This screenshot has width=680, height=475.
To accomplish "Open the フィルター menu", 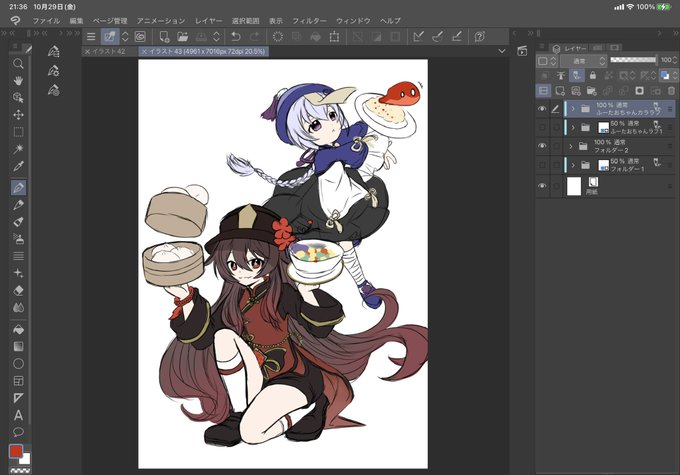I will coord(309,21).
